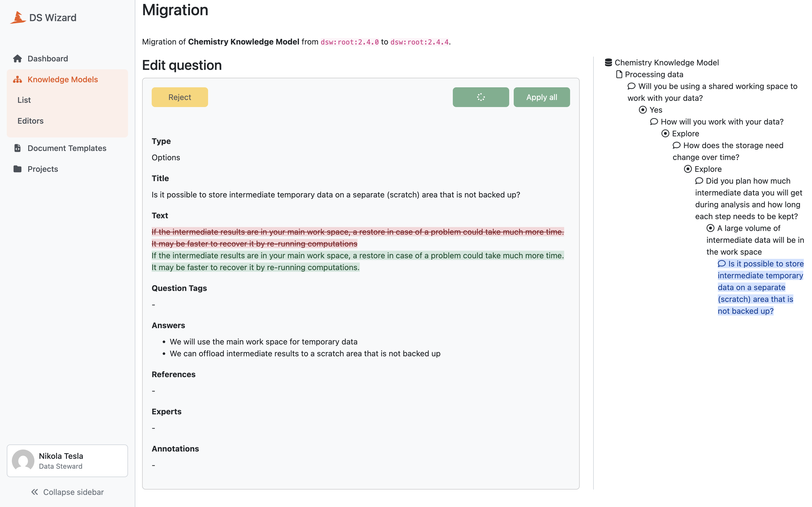Select the 'Yes' answer radio in tree
This screenshot has width=812, height=507.
coord(643,110)
